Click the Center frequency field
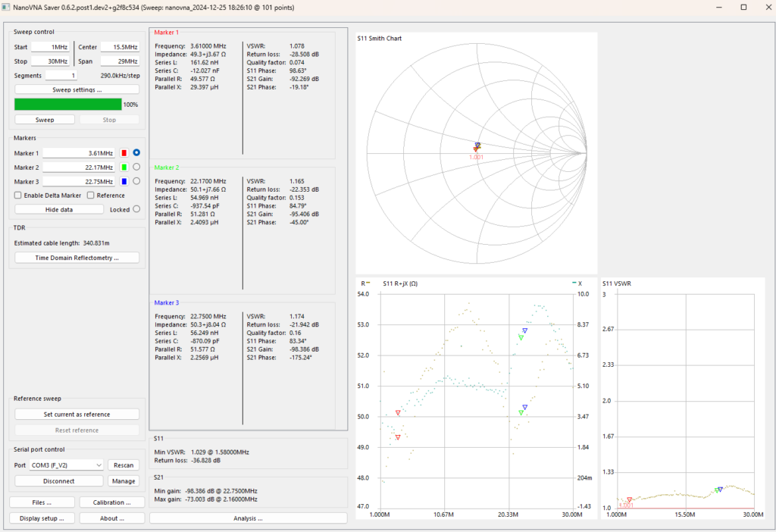The image size is (776, 532). pyautogui.click(x=120, y=47)
